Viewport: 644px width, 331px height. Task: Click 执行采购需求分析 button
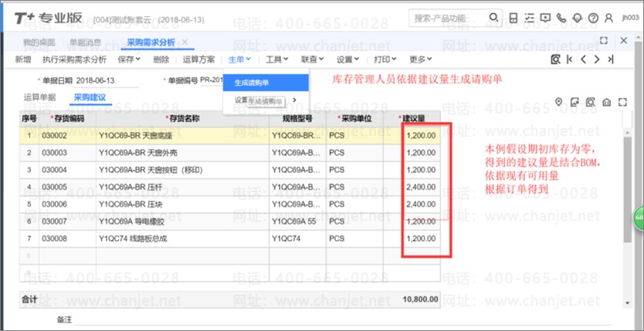[74, 59]
